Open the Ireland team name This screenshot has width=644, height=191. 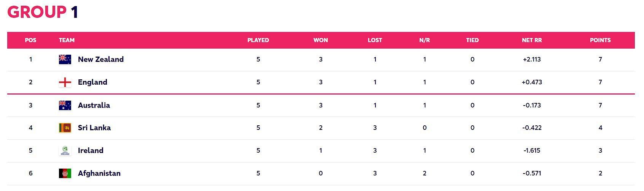[91, 150]
